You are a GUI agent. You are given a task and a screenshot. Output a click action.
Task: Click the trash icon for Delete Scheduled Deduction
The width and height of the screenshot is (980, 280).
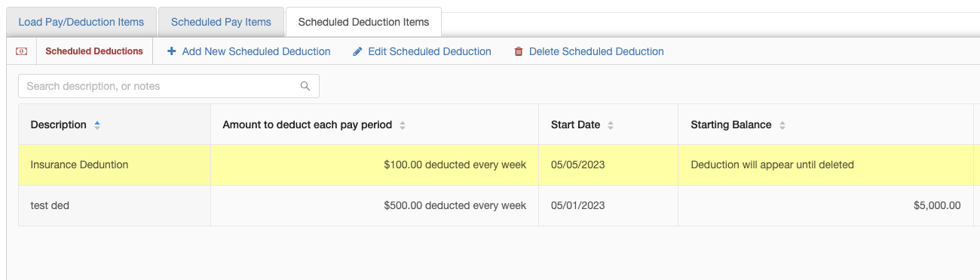click(x=519, y=51)
